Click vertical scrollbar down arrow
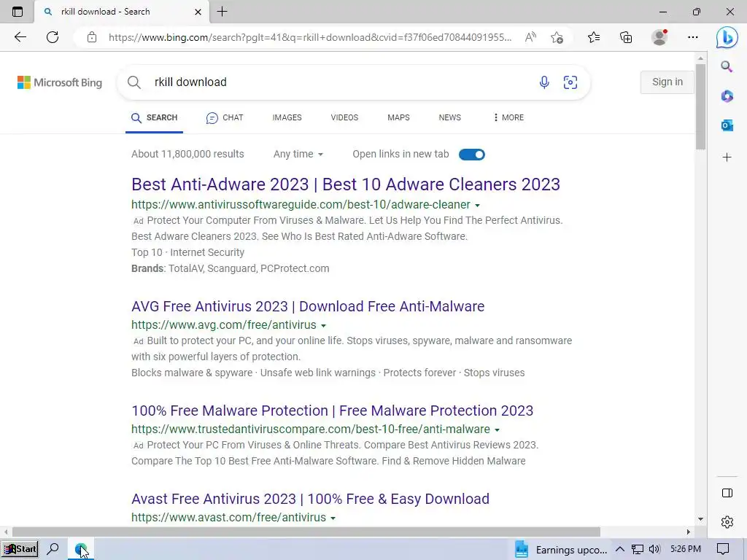Viewport: 747px width, 560px height. coord(700,519)
